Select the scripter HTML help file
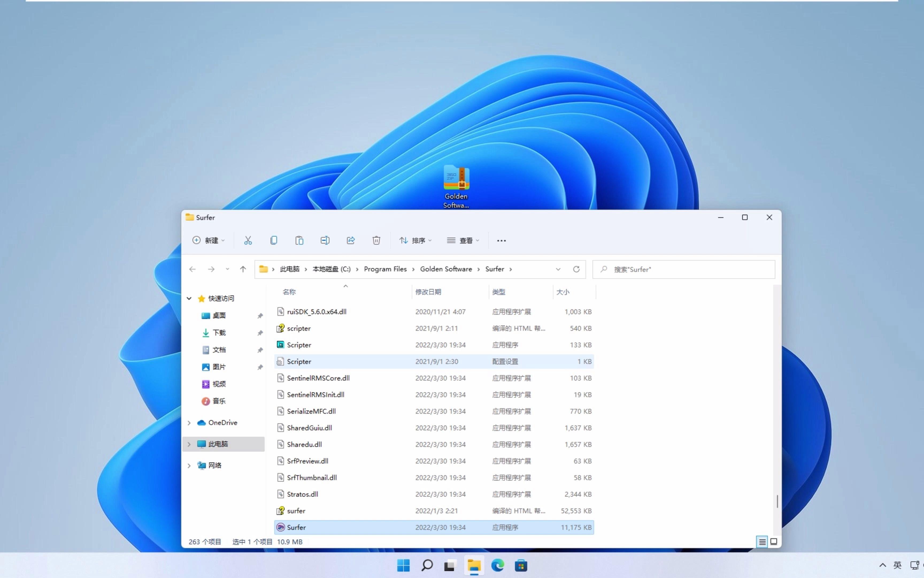 [434, 328]
